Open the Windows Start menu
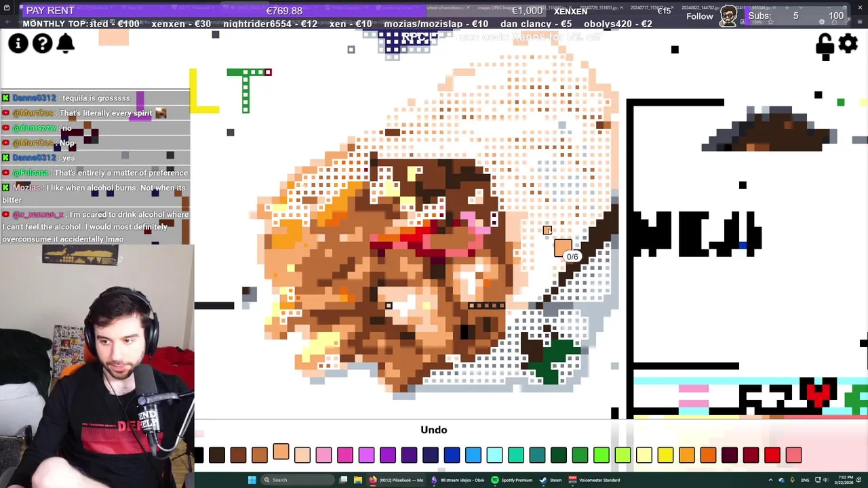The height and width of the screenshot is (488, 868). click(252, 480)
